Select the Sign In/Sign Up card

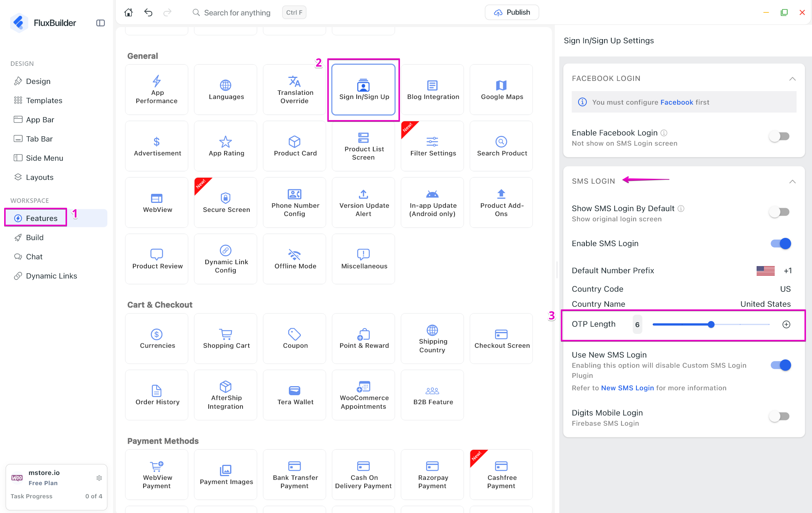click(363, 90)
